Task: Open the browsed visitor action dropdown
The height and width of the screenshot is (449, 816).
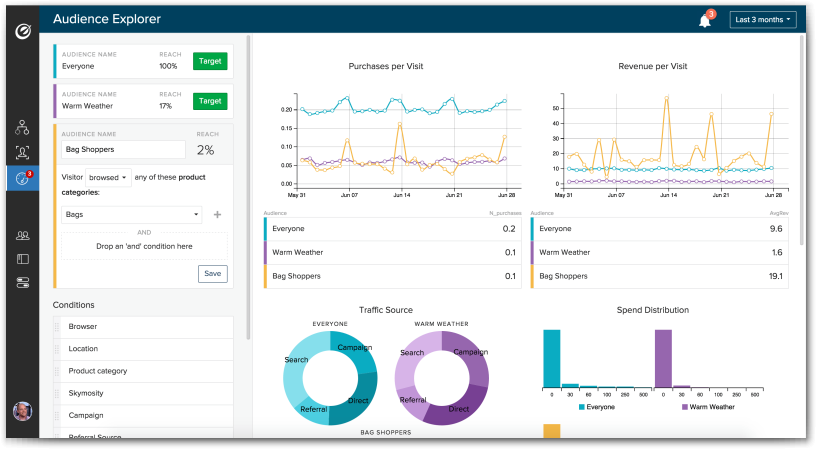Action: (x=108, y=177)
